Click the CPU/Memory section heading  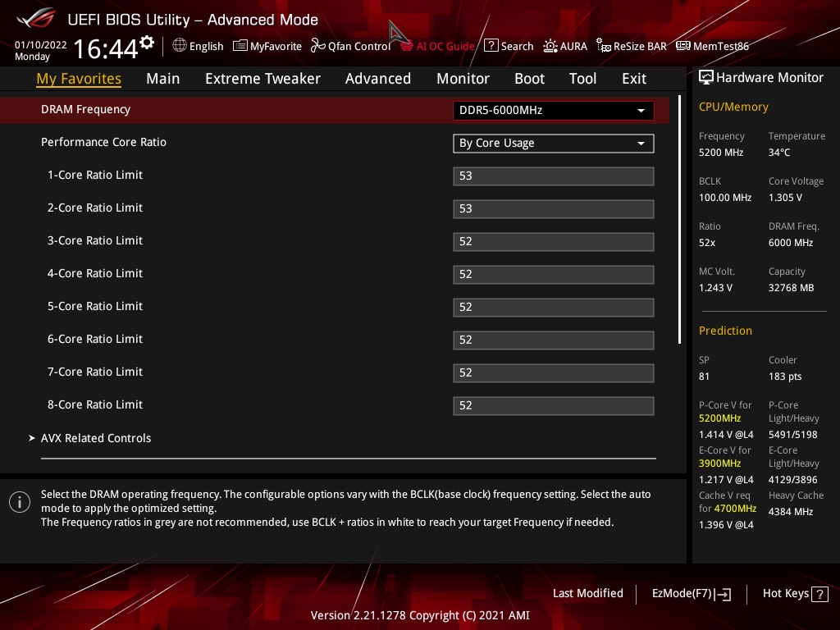733,107
